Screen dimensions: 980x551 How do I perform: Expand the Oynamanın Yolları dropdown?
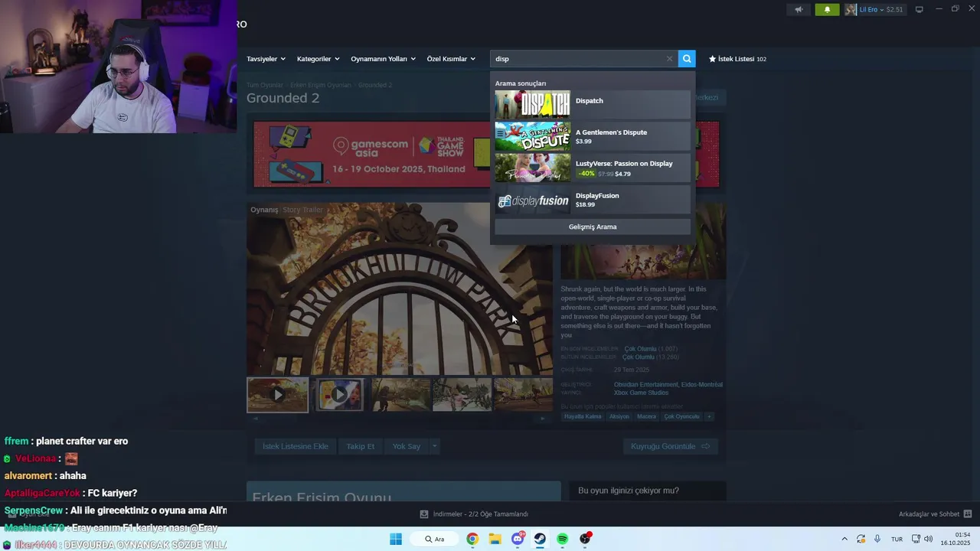click(383, 59)
